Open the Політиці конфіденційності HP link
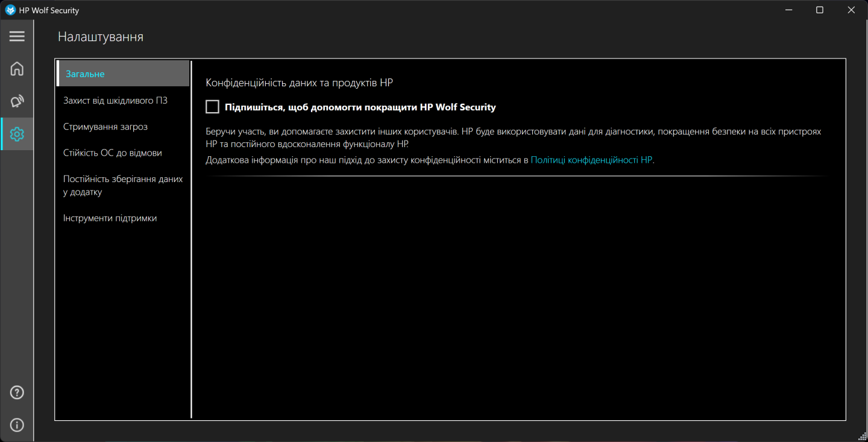 point(591,160)
